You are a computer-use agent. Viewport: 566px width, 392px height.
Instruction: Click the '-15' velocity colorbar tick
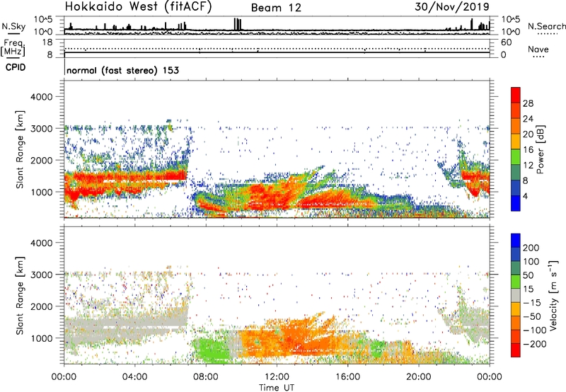pyautogui.click(x=532, y=303)
